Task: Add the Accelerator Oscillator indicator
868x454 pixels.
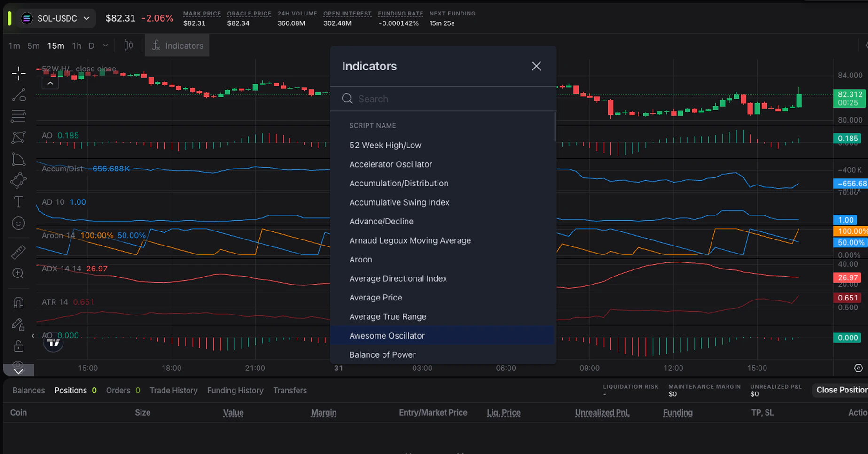Action: tap(442, 164)
